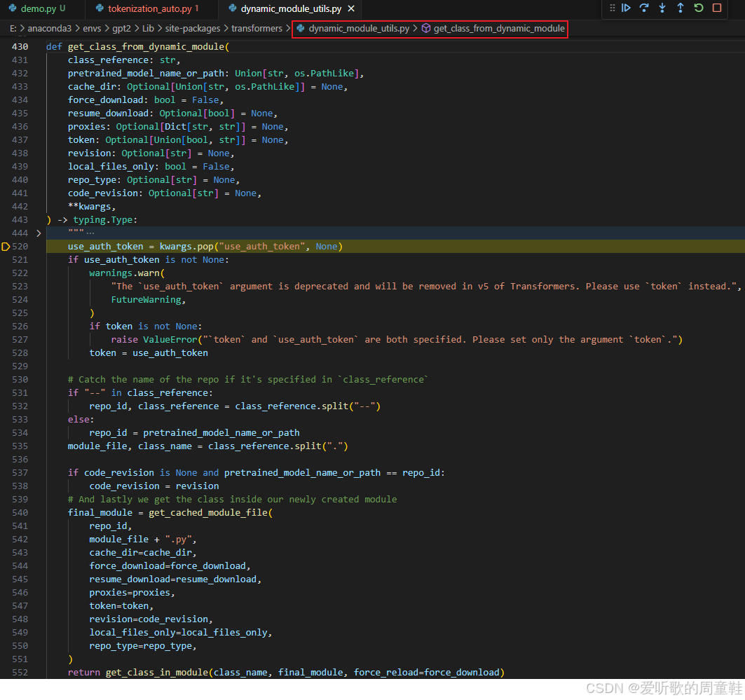Viewport: 745px width, 700px height.
Task: Click the ValueError text on line 527
Action: [170, 340]
